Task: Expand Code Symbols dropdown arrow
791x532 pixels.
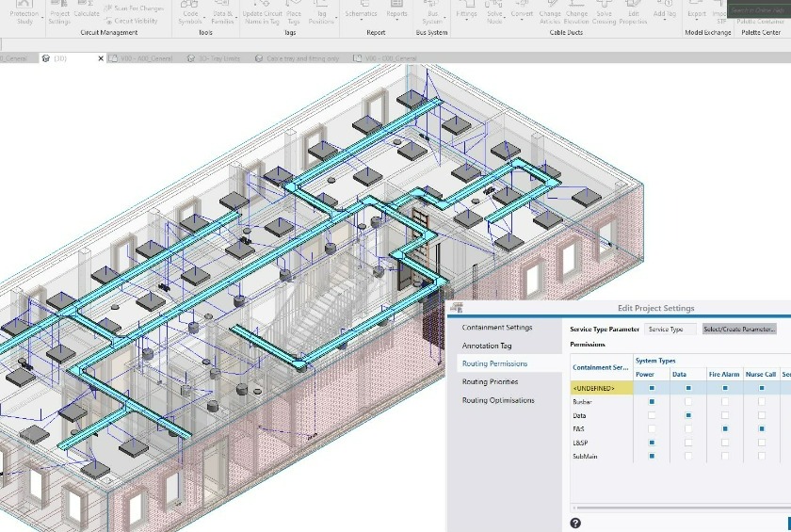Action: 204,19
